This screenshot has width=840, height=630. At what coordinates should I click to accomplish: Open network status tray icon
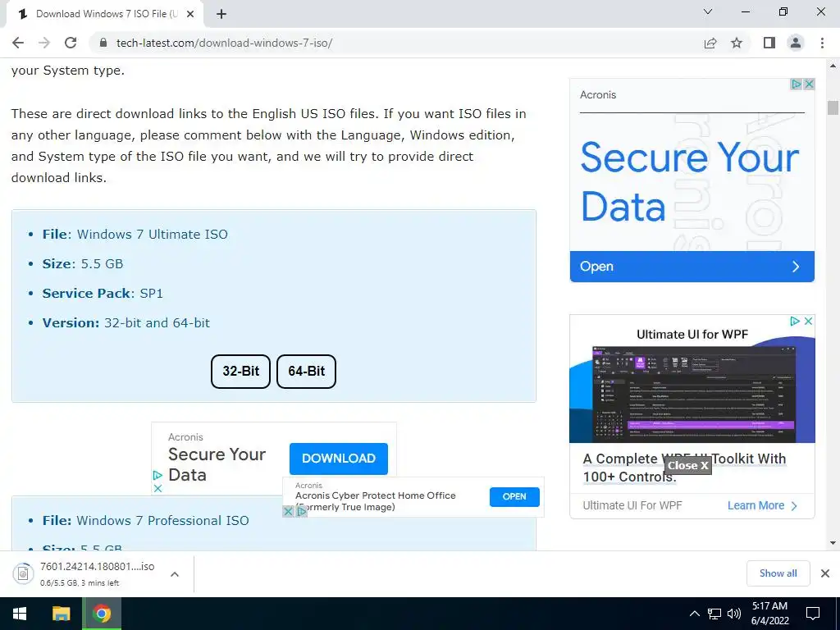point(714,614)
